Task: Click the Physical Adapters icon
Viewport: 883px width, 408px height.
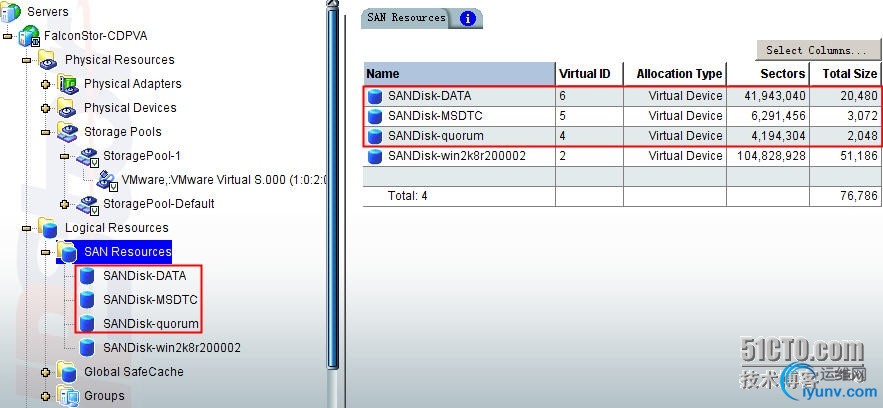Action: click(68, 84)
